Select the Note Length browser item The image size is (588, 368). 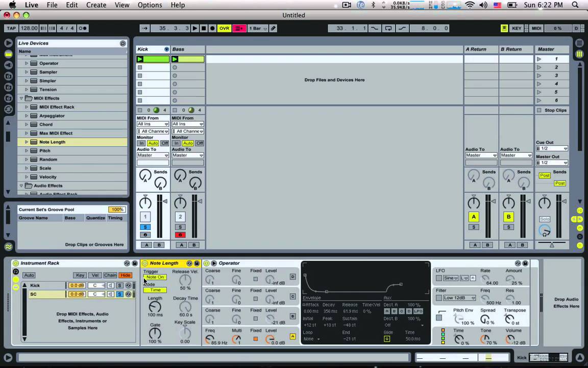tap(72, 142)
